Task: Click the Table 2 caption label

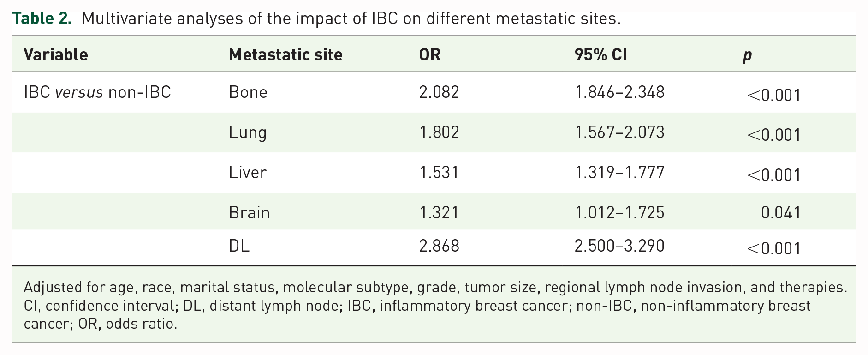Action: (42, 18)
